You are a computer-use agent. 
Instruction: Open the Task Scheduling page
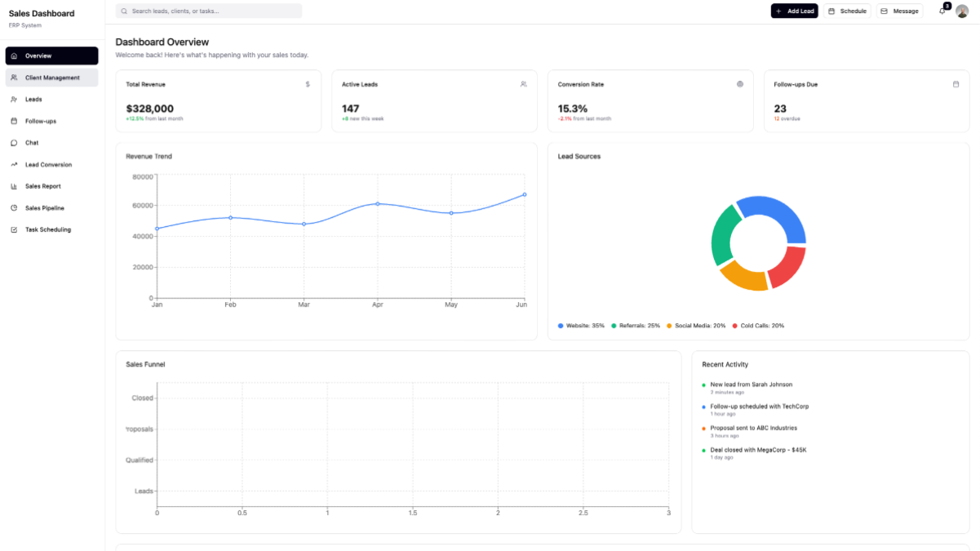tap(52, 229)
